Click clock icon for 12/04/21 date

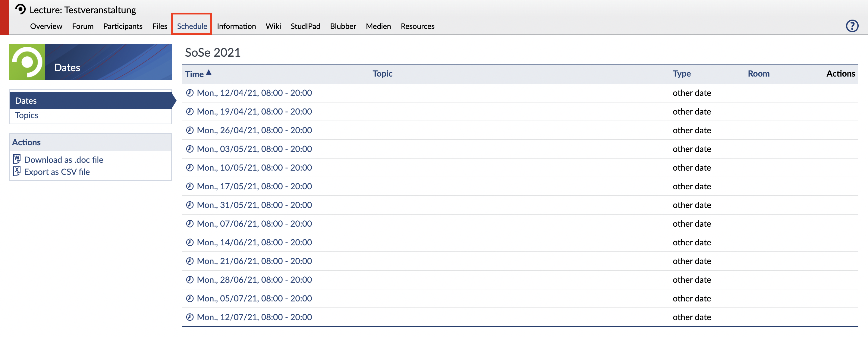(x=190, y=93)
